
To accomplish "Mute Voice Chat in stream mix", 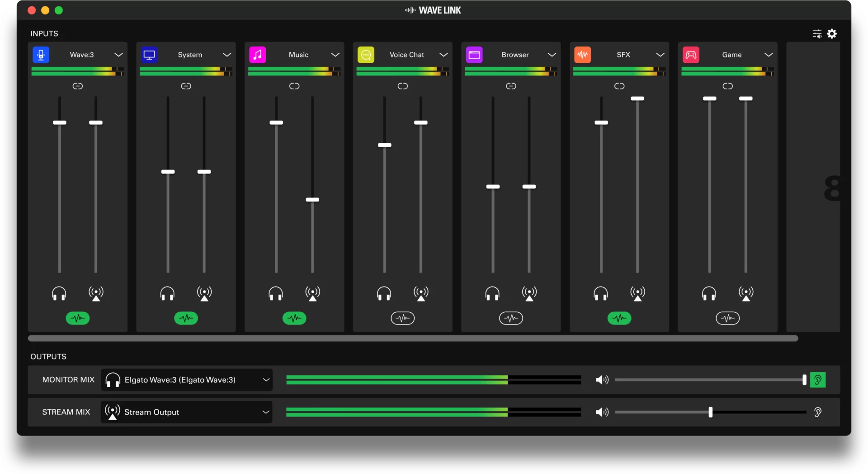I will pos(421,294).
